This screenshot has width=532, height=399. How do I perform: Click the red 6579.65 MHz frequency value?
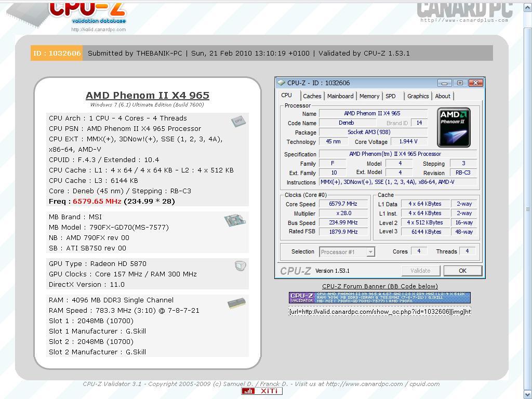(x=97, y=201)
